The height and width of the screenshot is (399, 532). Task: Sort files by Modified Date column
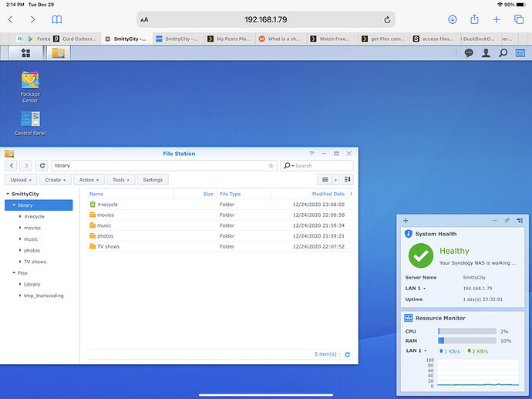328,194
